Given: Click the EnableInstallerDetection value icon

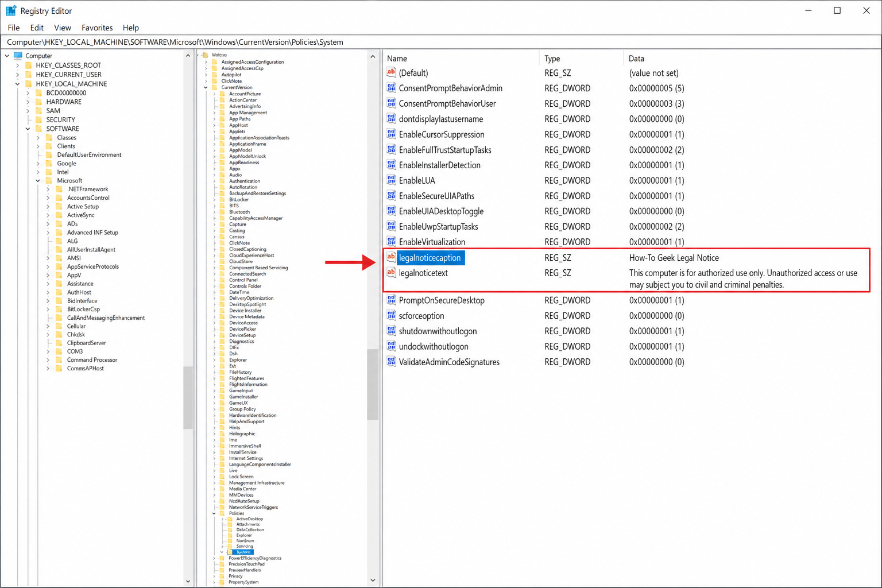Looking at the screenshot, I should point(391,165).
